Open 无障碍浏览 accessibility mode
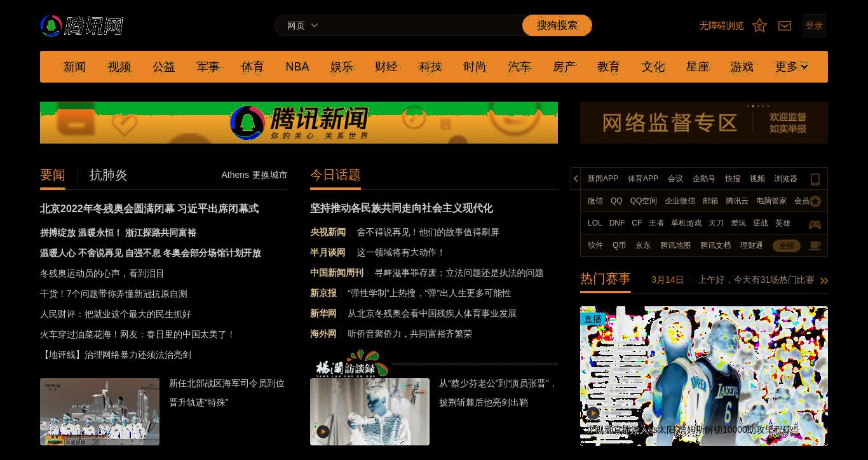 (x=722, y=25)
